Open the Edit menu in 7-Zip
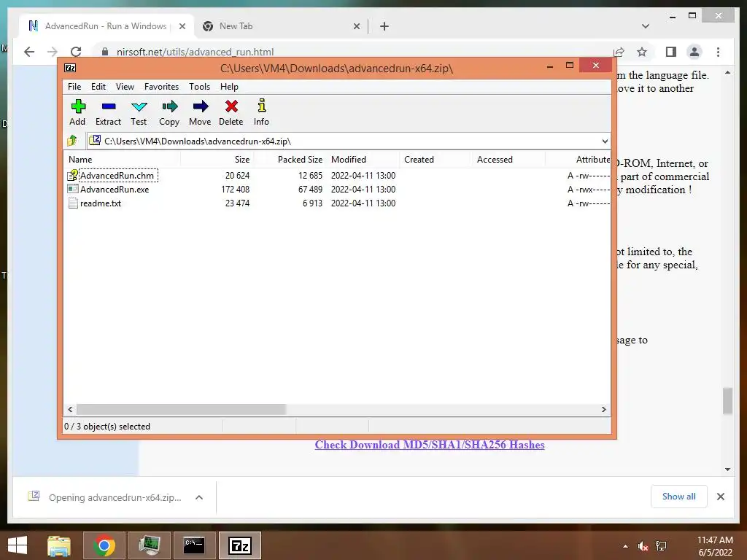 (x=98, y=87)
